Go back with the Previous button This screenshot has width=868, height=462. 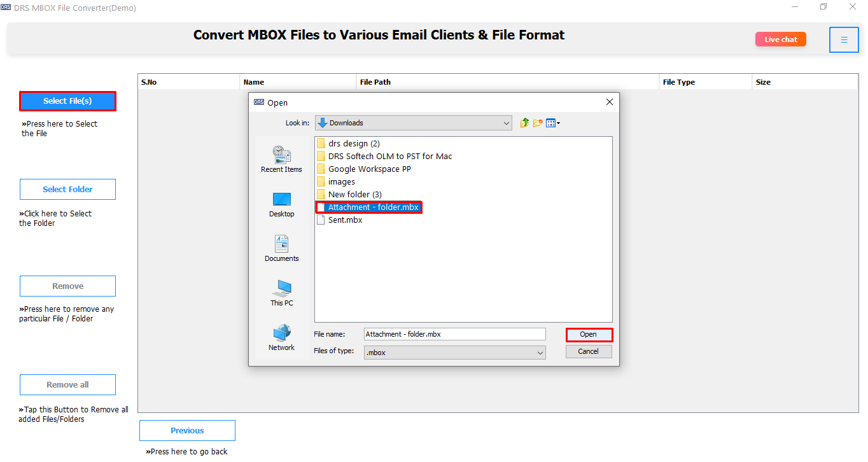pos(187,430)
